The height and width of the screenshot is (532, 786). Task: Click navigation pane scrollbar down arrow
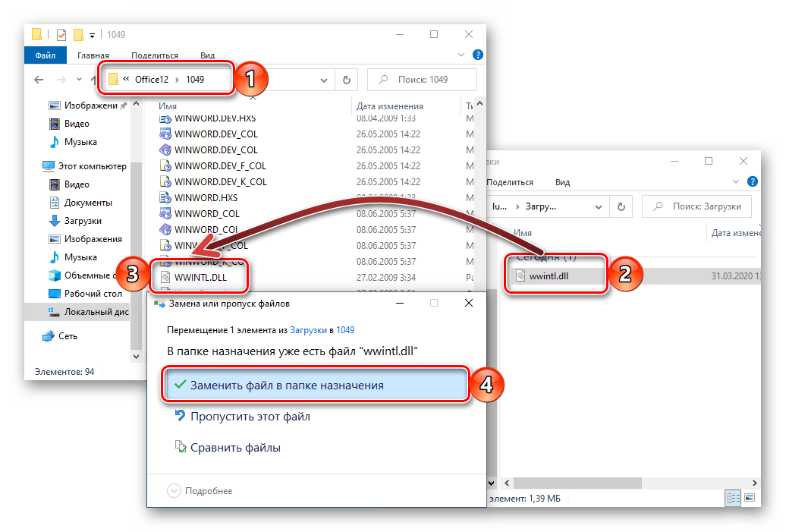click(x=136, y=356)
